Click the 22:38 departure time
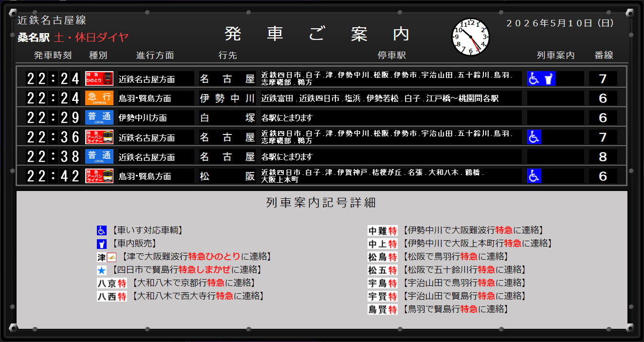The height and width of the screenshot is (342, 644). pos(53,156)
